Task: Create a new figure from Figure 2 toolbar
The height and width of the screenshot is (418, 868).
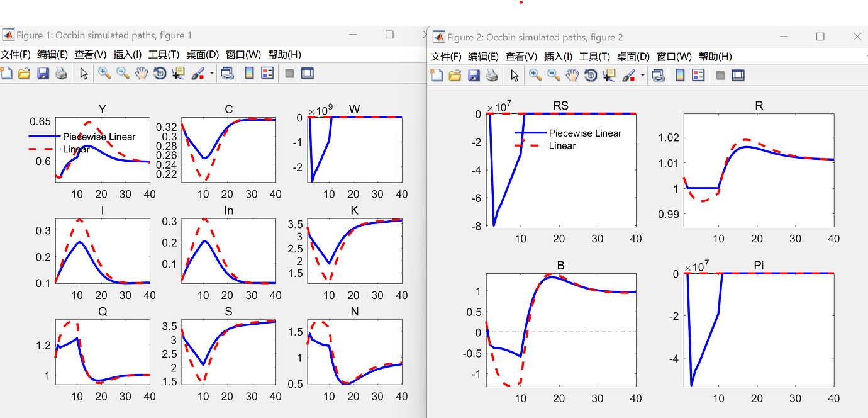Action: (437, 75)
